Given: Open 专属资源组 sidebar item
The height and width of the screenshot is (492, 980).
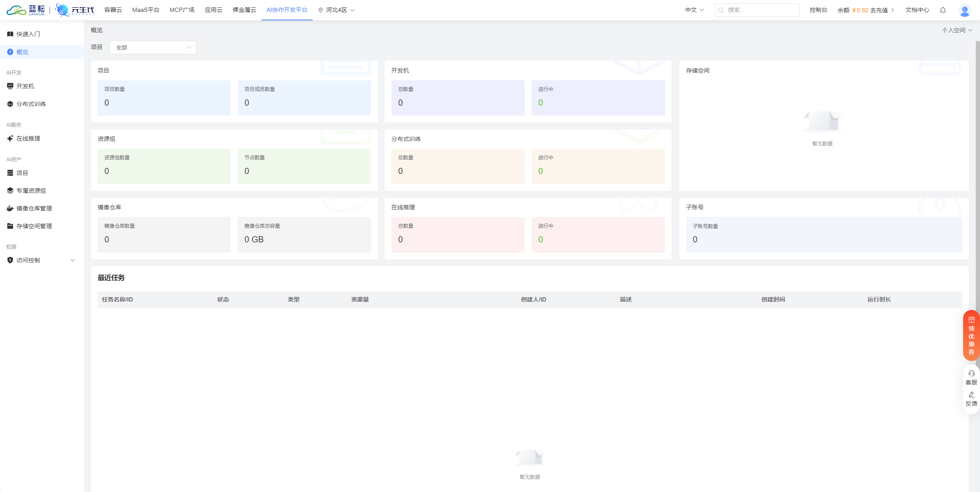Looking at the screenshot, I should tap(31, 191).
